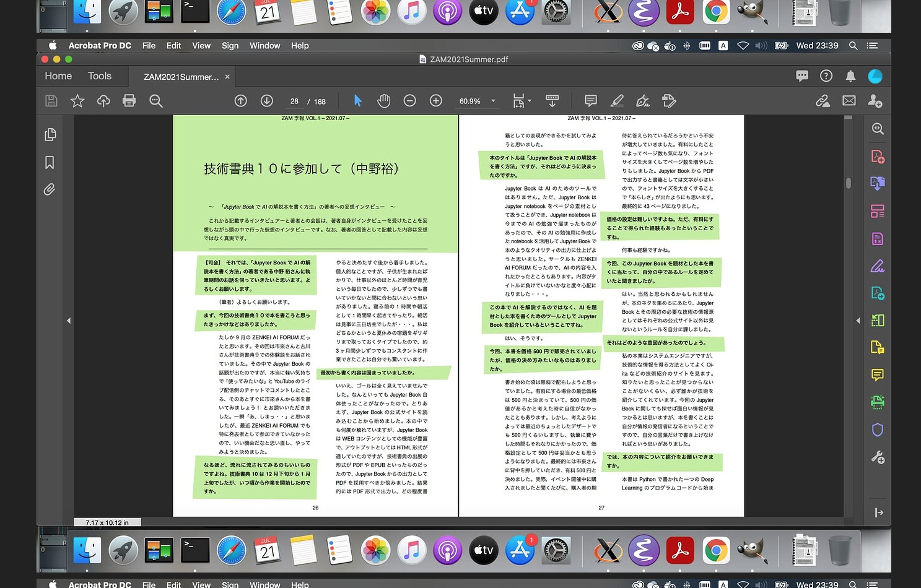
Task: Click the Print file icon
Action: pyautogui.click(x=129, y=101)
